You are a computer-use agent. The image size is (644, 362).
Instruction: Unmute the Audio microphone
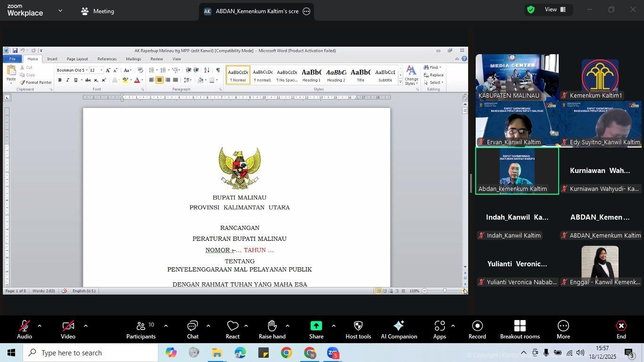pyautogui.click(x=25, y=329)
